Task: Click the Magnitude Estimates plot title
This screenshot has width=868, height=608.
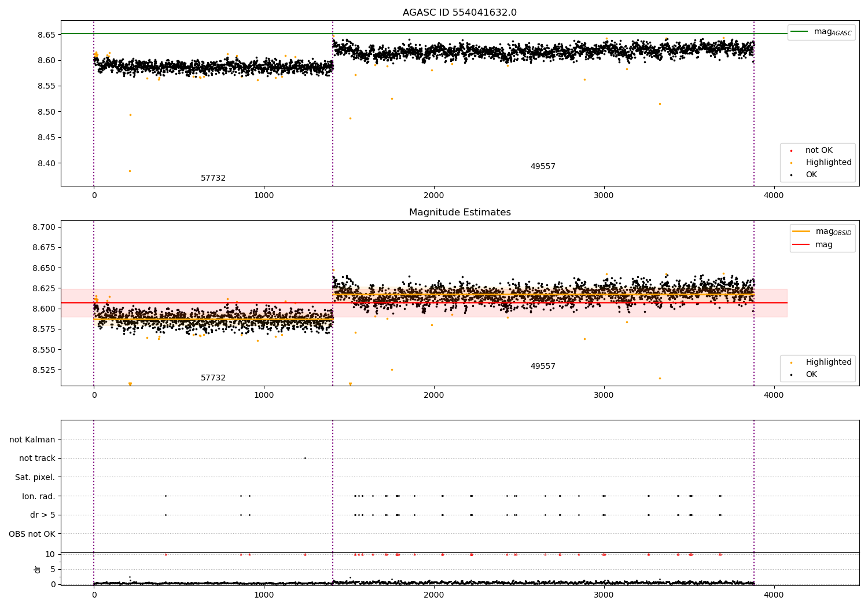Action: pyautogui.click(x=459, y=213)
